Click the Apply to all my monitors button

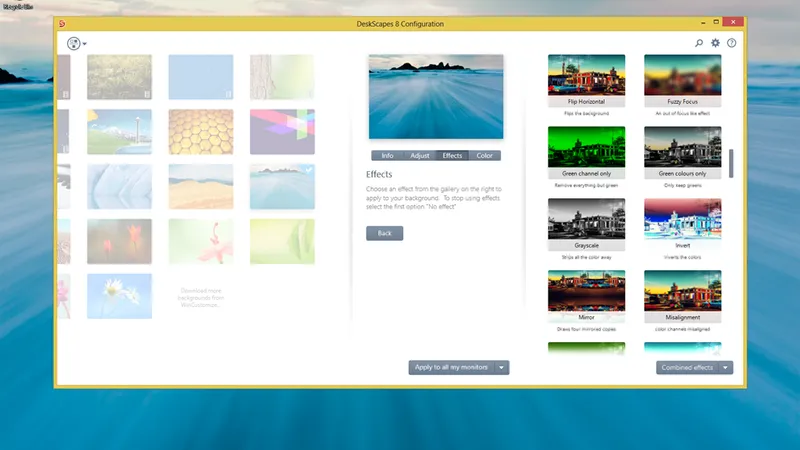451,367
